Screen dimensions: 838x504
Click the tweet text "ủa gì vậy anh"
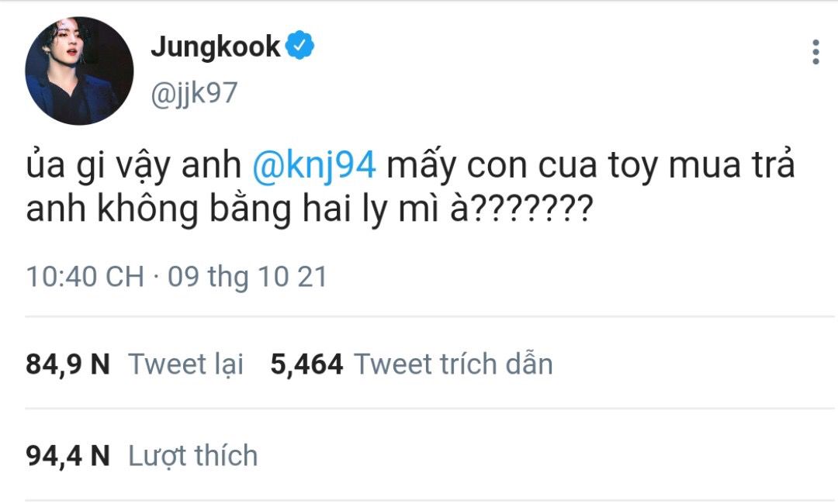133,164
